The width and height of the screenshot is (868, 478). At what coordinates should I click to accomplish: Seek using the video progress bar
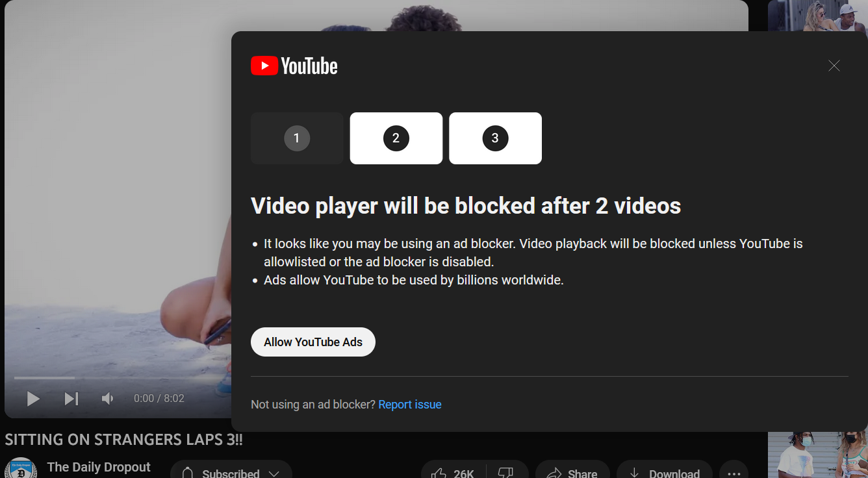click(x=122, y=377)
